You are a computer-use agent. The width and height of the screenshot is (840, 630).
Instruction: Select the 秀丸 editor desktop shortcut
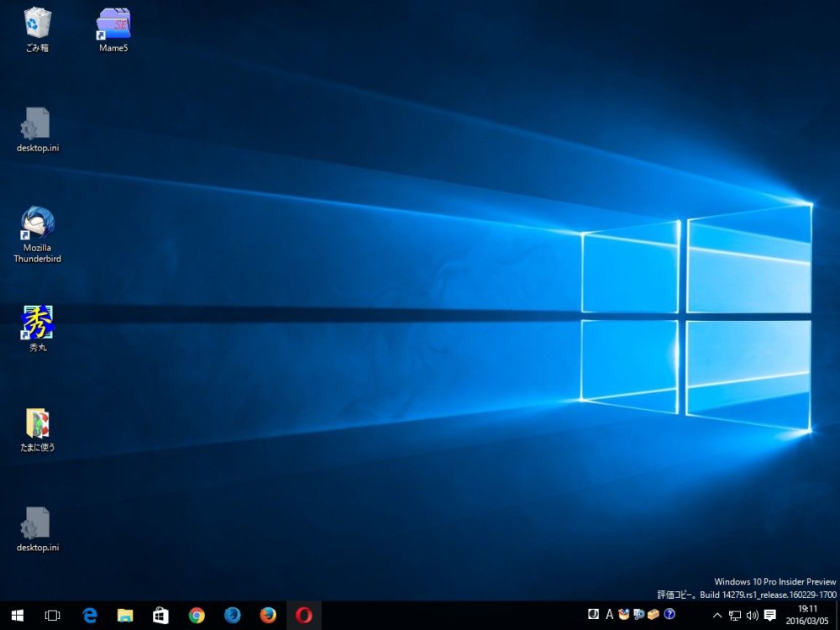click(x=37, y=323)
